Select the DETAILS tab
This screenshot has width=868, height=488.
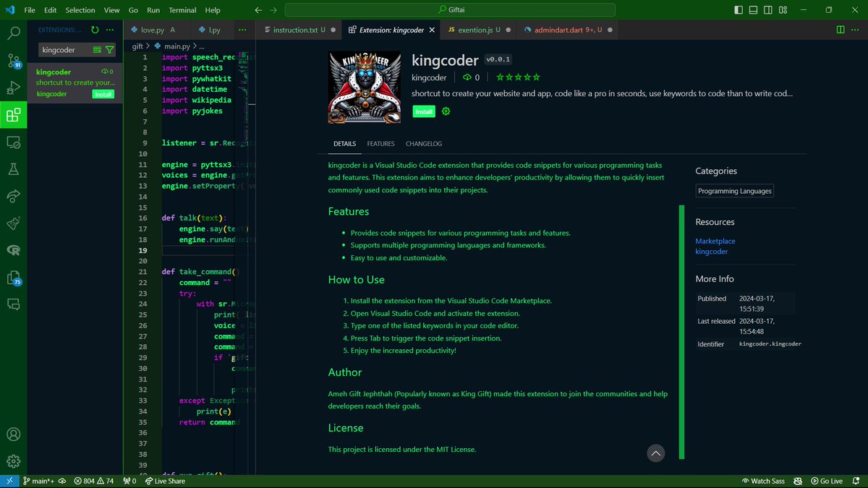click(344, 144)
